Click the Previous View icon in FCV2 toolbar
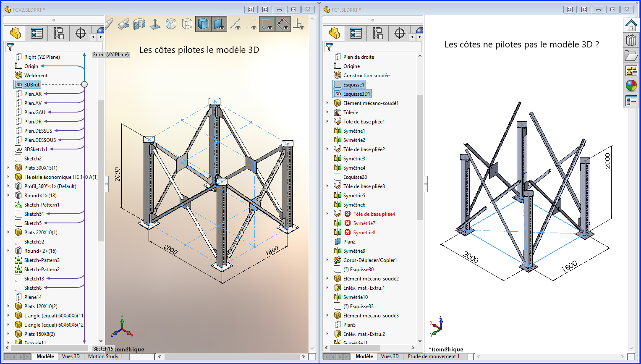The height and width of the screenshot is (364, 641). (123, 24)
